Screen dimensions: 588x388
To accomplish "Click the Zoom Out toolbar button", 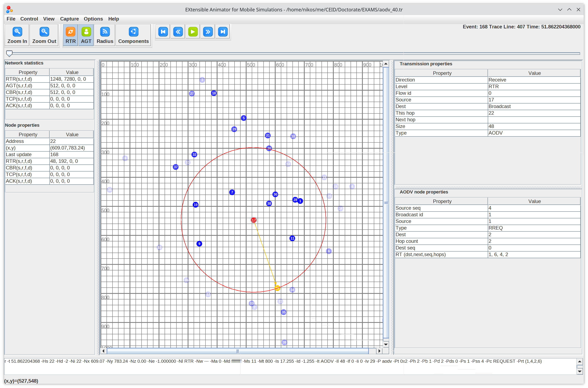I will pyautogui.click(x=44, y=35).
